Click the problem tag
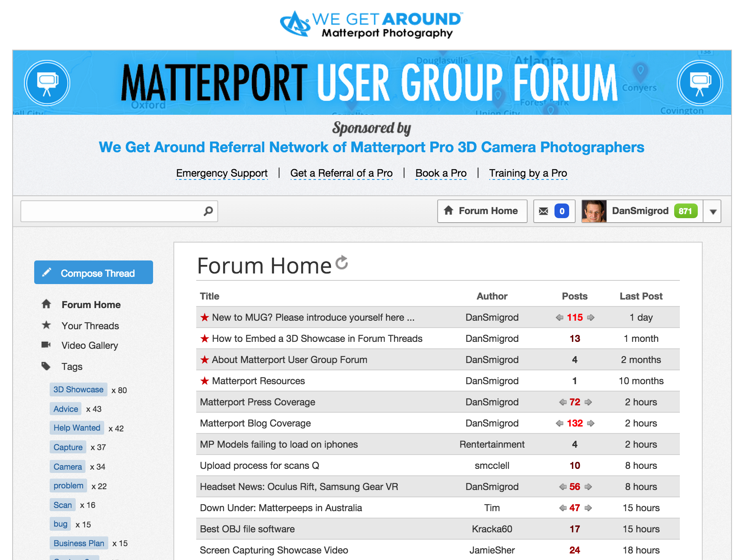 (x=68, y=486)
